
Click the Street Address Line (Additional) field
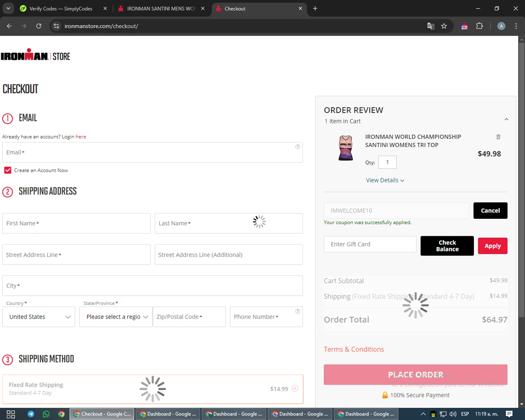[x=229, y=254]
